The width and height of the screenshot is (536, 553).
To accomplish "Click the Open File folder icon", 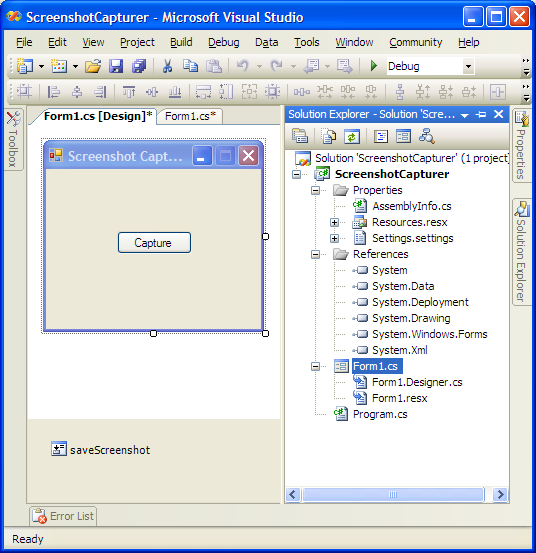I will tap(93, 66).
